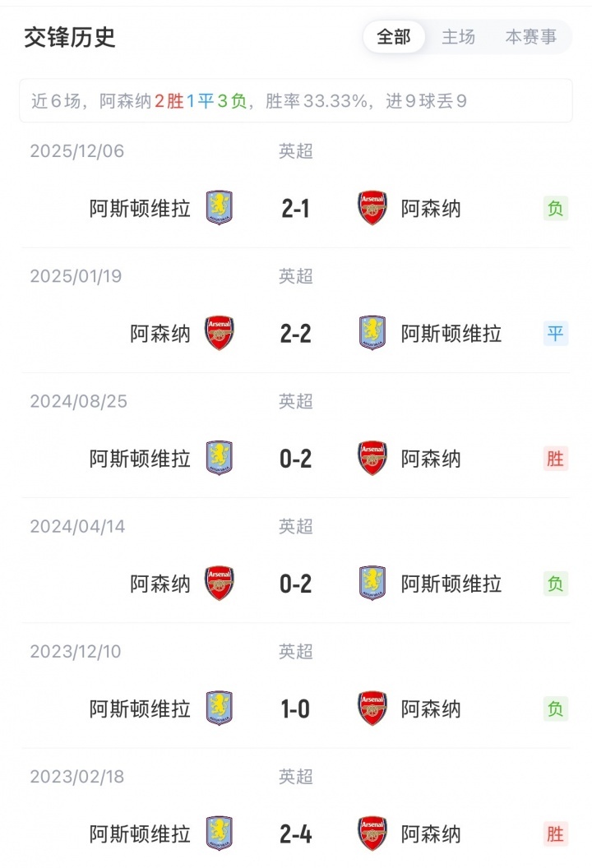Click Aston Villa crest in 2024/08/25 match
The image size is (592, 868).
[x=219, y=459]
